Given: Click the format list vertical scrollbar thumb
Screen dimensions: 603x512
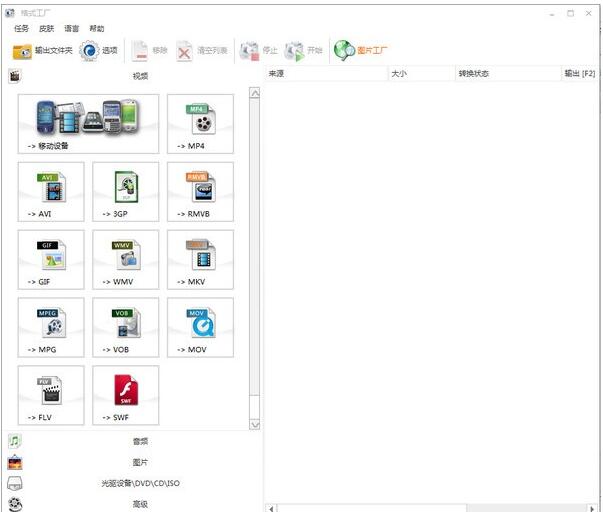Looking at the screenshot, I should tap(255, 247).
